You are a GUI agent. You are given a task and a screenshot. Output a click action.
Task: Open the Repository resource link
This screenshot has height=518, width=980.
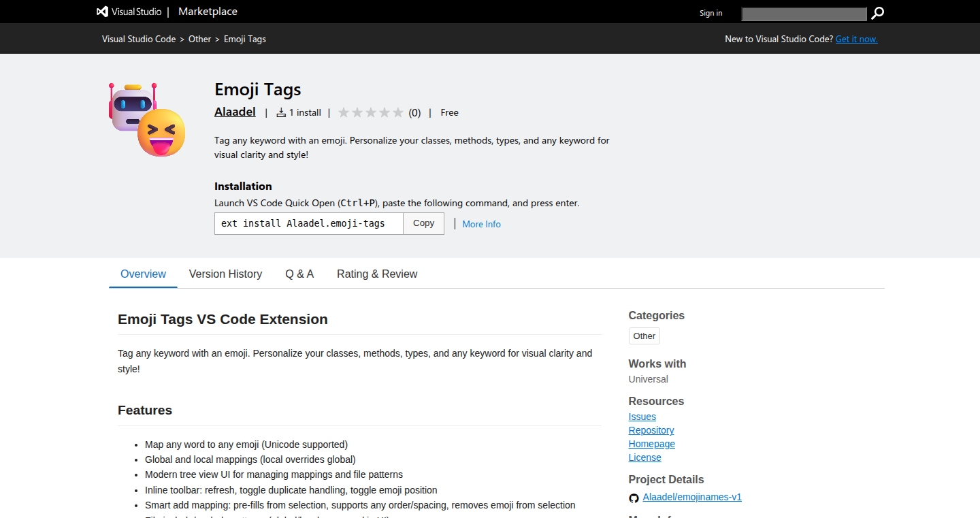click(651, 430)
